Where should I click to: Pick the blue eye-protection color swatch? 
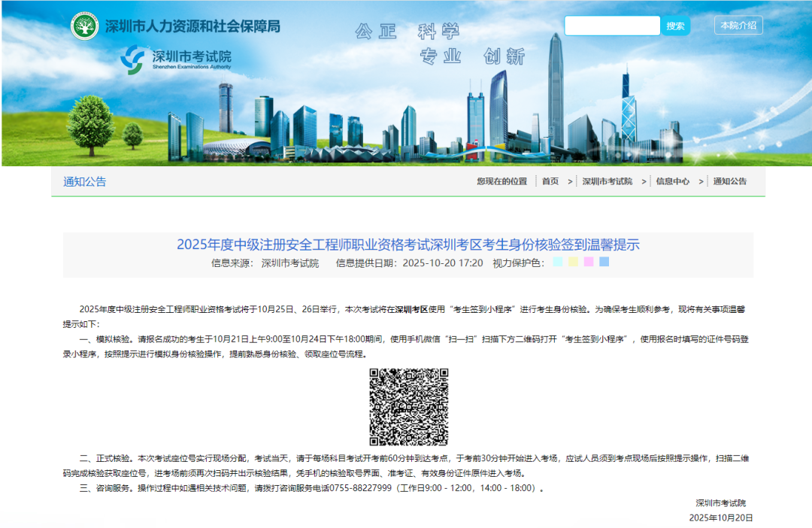pos(604,262)
